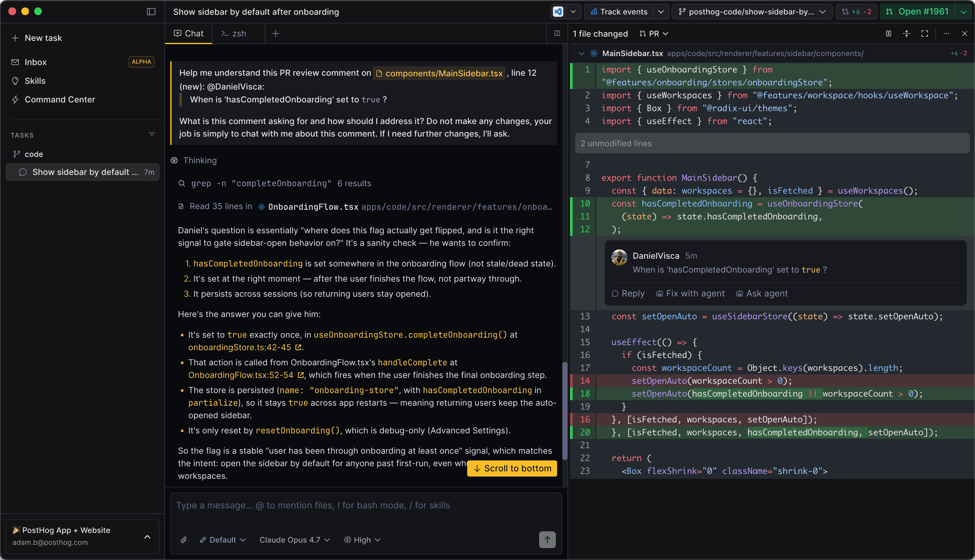The height and width of the screenshot is (560, 975).
Task: Toggle the left sidebar panel icon
Action: [151, 12]
